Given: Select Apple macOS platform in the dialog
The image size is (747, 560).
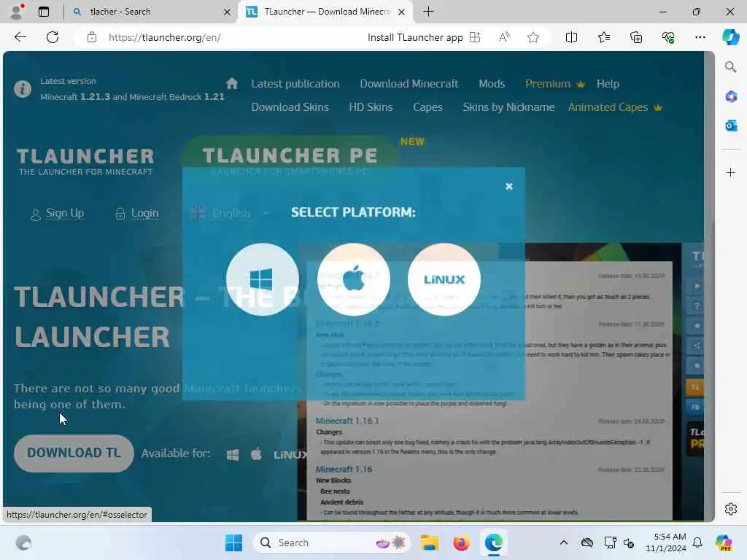Looking at the screenshot, I should pos(354,279).
